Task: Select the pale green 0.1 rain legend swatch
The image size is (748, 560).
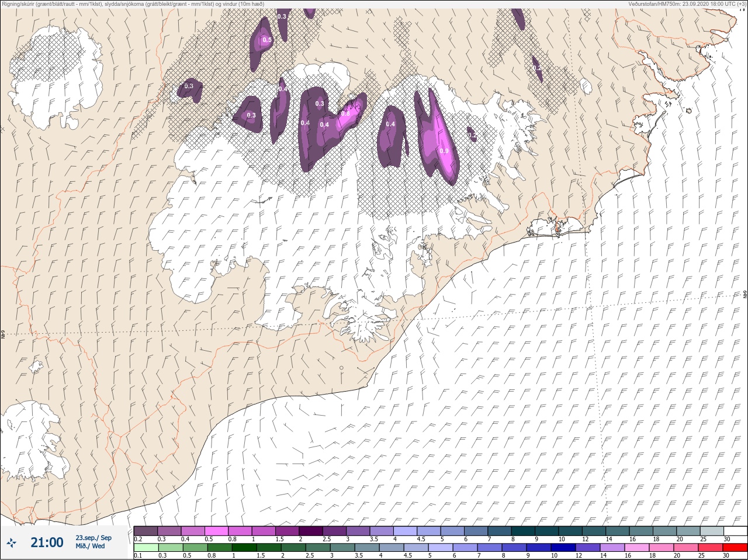Action: coord(146,548)
